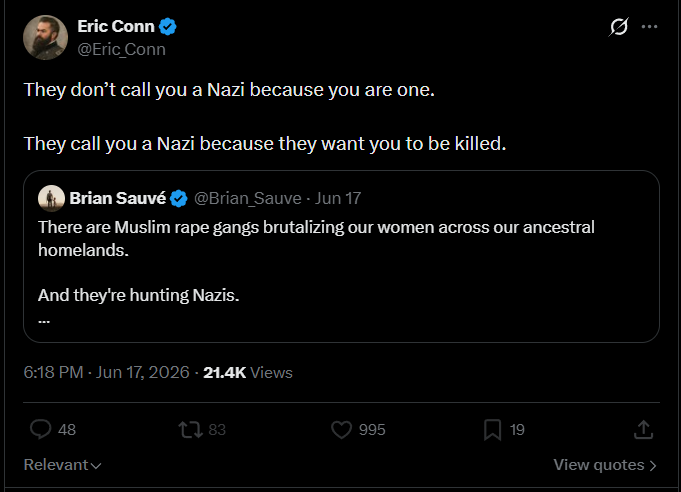This screenshot has width=681, height=492.
Task: Open View quotes link
Action: 605,465
